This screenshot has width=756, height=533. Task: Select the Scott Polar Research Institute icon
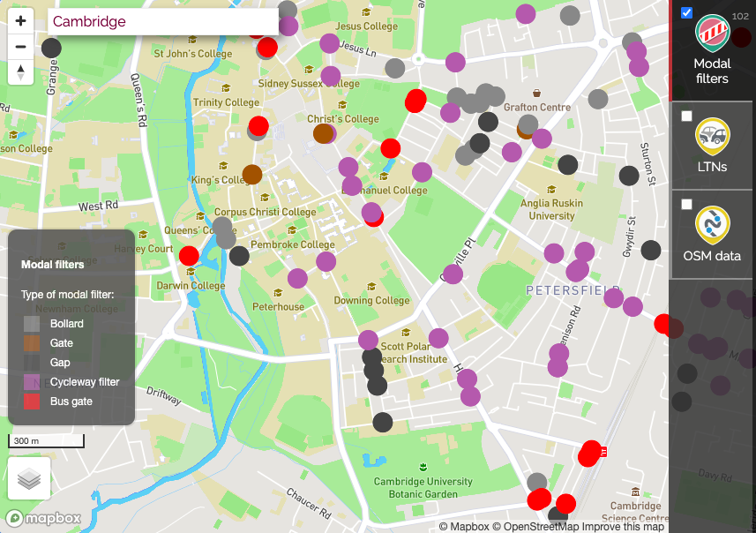click(406, 333)
